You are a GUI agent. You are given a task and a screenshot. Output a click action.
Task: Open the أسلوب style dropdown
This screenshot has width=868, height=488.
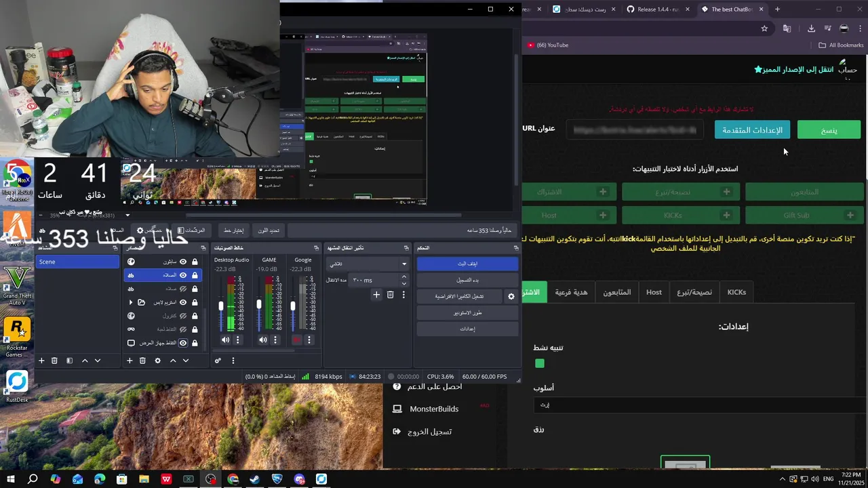[698, 405]
